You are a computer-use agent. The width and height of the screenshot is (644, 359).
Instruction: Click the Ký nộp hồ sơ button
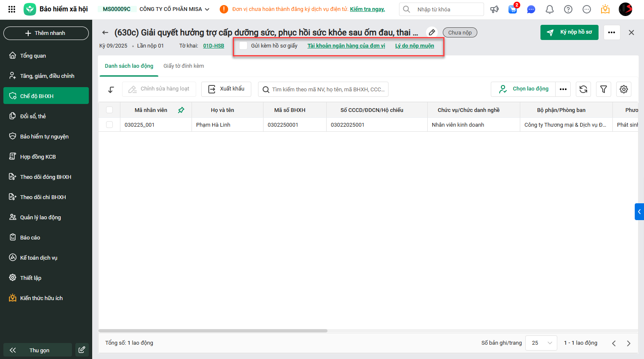[x=569, y=32]
